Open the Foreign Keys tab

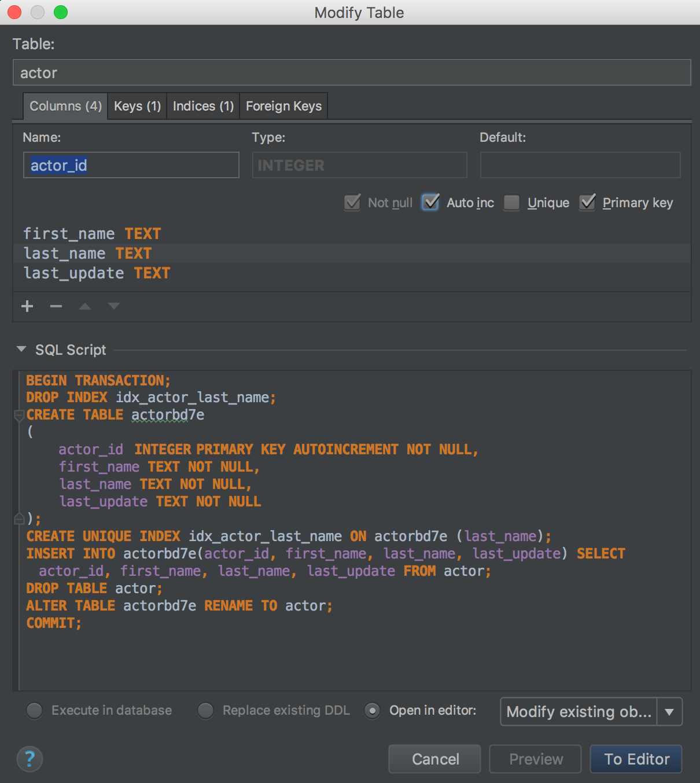283,106
